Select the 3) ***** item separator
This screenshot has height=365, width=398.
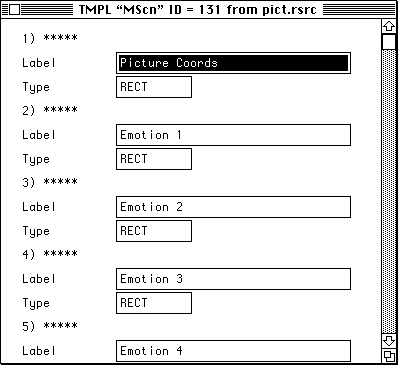tap(50, 182)
